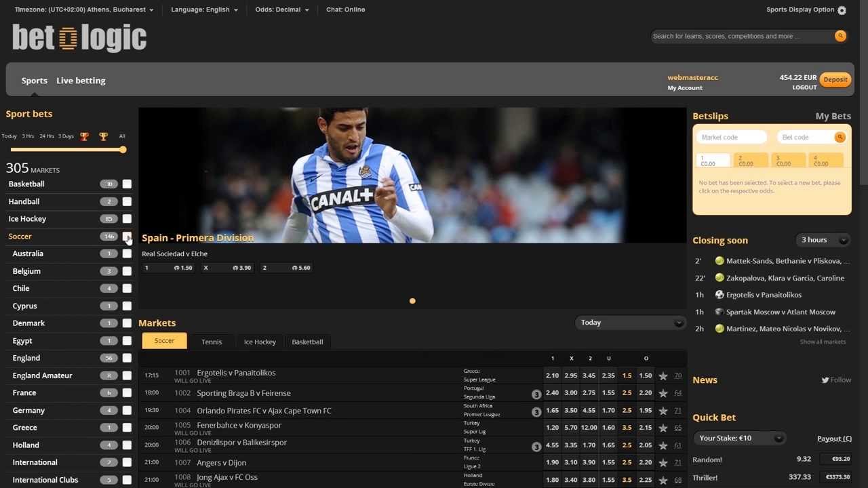Star the Fenerbahce v Konyaspor match
The width and height of the screenshot is (868, 488).
(x=663, y=428)
